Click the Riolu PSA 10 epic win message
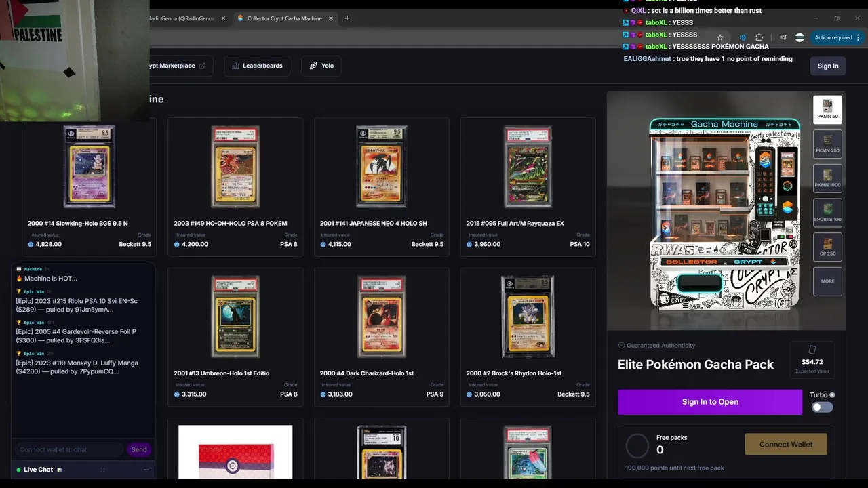868x488 pixels. pos(77,305)
